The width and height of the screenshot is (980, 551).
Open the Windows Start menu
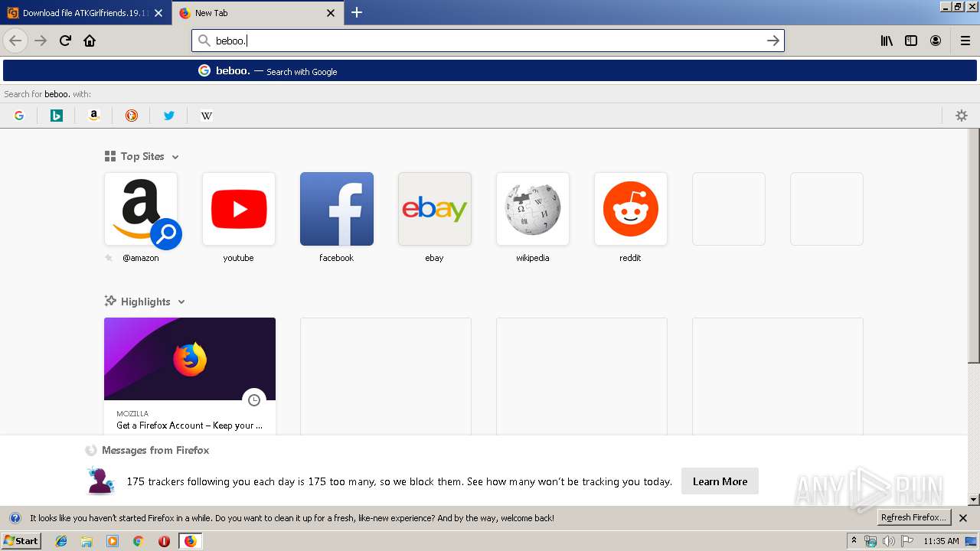coord(21,541)
